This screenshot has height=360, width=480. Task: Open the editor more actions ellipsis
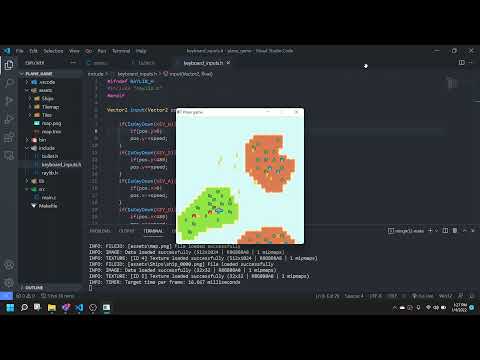coord(471,62)
